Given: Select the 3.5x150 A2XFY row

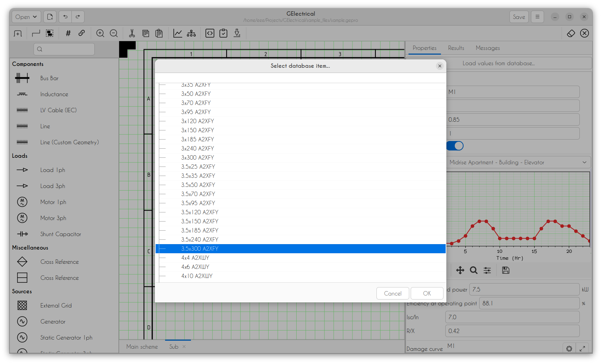Looking at the screenshot, I should coord(300,222).
